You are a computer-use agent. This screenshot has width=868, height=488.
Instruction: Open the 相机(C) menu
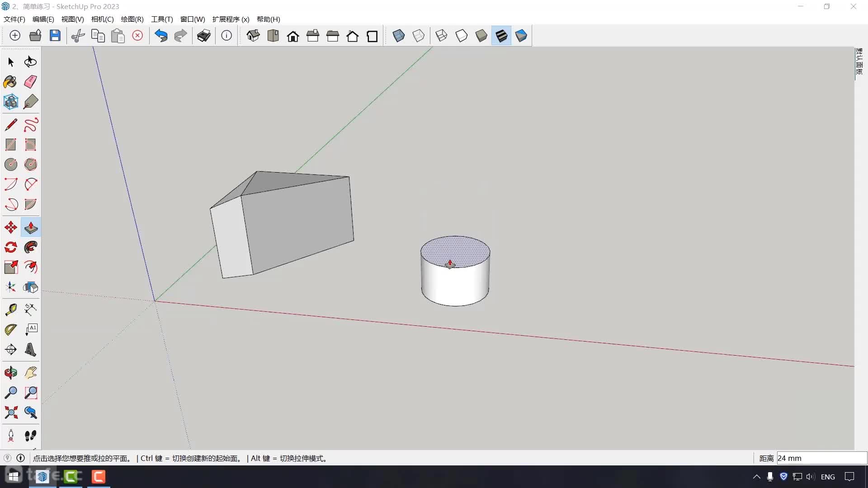103,19
